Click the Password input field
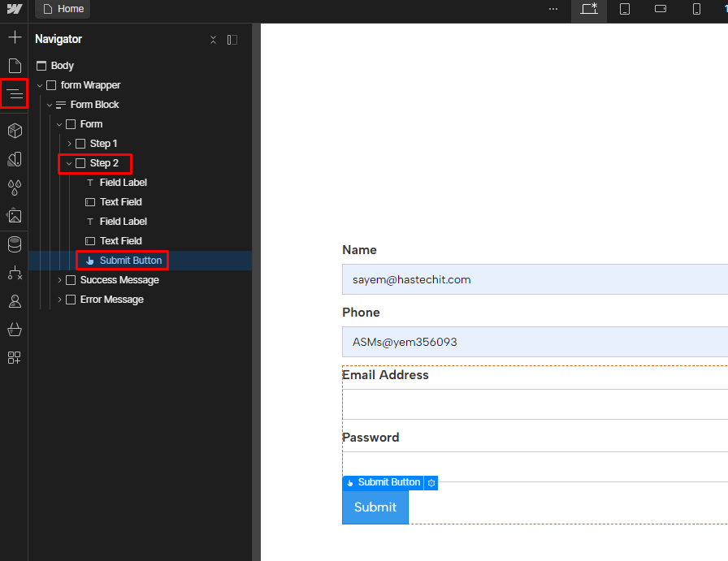The height and width of the screenshot is (561, 728). click(x=535, y=466)
